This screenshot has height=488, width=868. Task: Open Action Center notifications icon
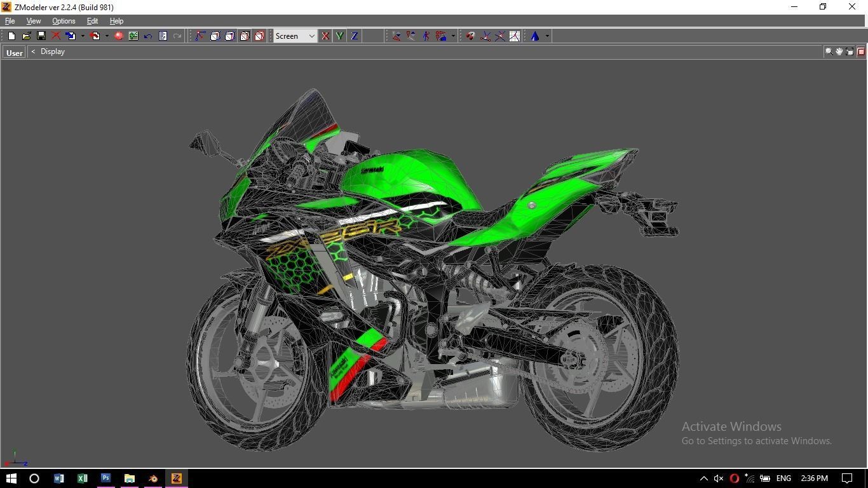tap(847, 478)
